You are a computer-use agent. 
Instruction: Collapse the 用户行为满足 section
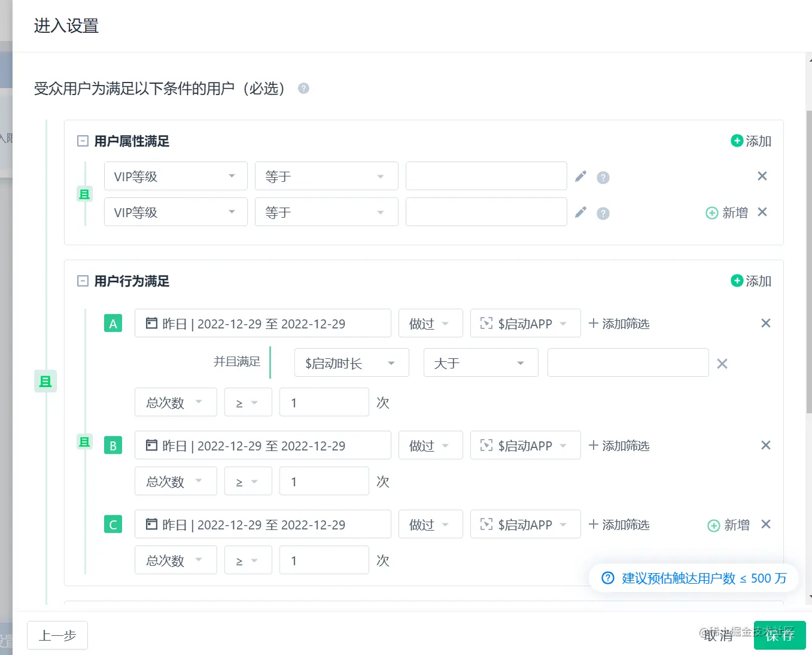(83, 281)
